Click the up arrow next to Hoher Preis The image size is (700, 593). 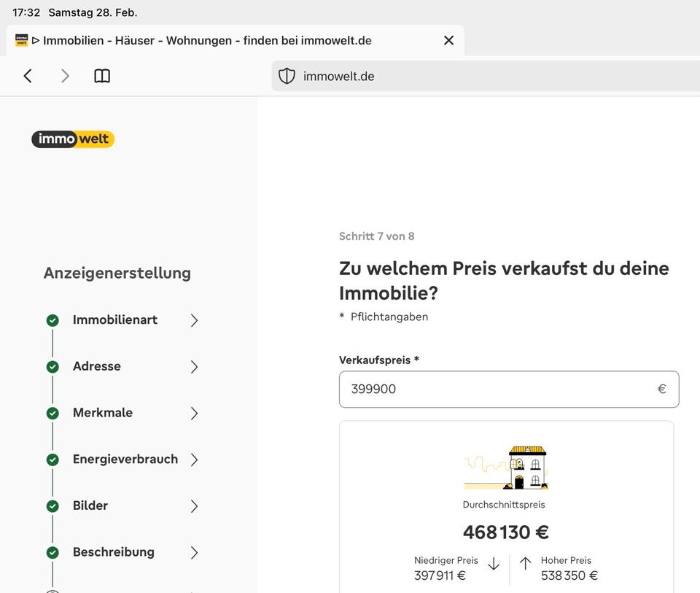525,564
